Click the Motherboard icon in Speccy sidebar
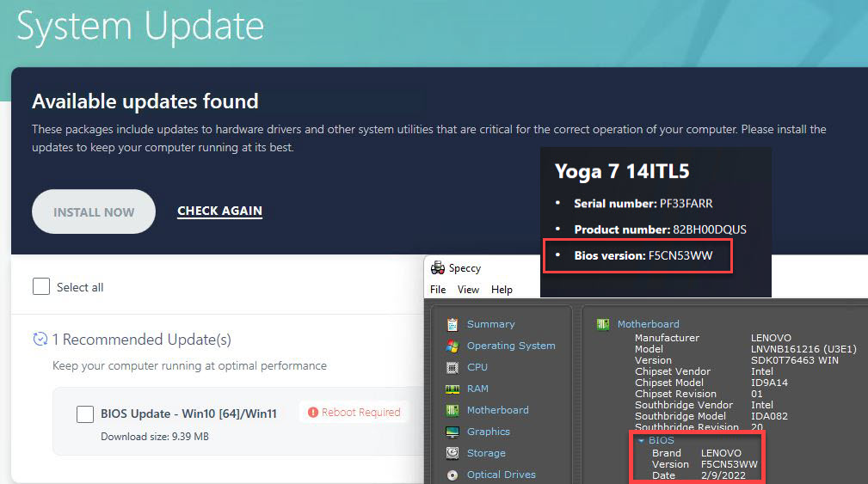Screen dimensions: 868x484 (x=452, y=410)
